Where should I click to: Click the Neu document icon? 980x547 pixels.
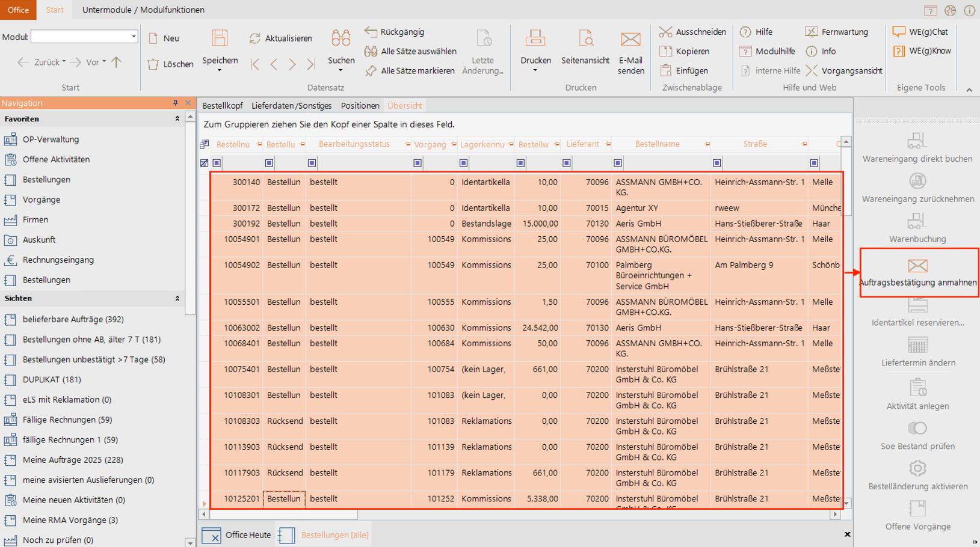click(x=153, y=38)
